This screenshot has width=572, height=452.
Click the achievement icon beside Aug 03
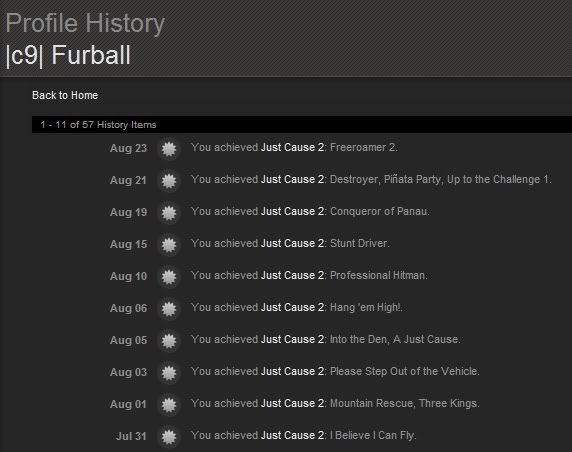169,373
